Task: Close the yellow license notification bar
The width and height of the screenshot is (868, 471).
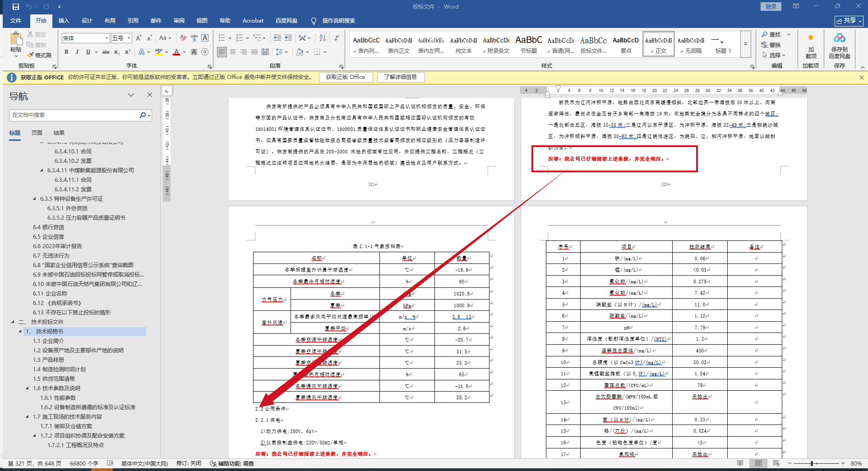Action: coord(862,78)
